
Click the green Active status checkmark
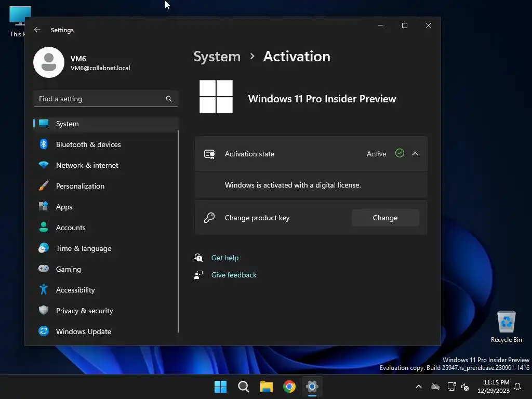(x=400, y=153)
